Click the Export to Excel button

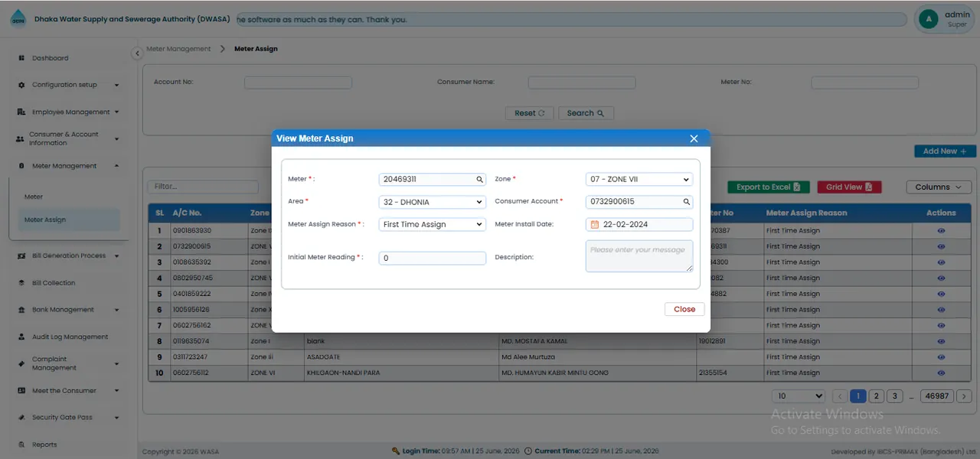click(768, 187)
